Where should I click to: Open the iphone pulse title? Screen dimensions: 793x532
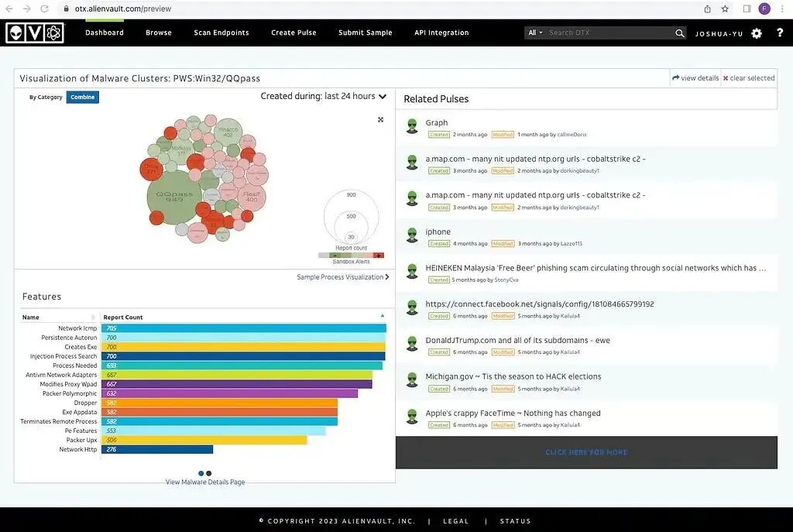click(438, 232)
